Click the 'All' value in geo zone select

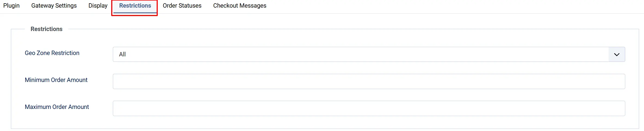[x=122, y=54]
